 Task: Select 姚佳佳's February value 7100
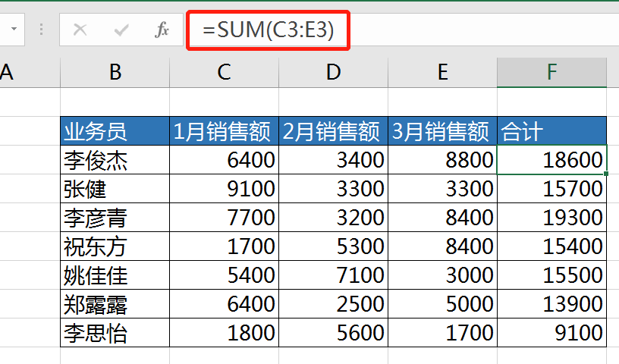(334, 275)
